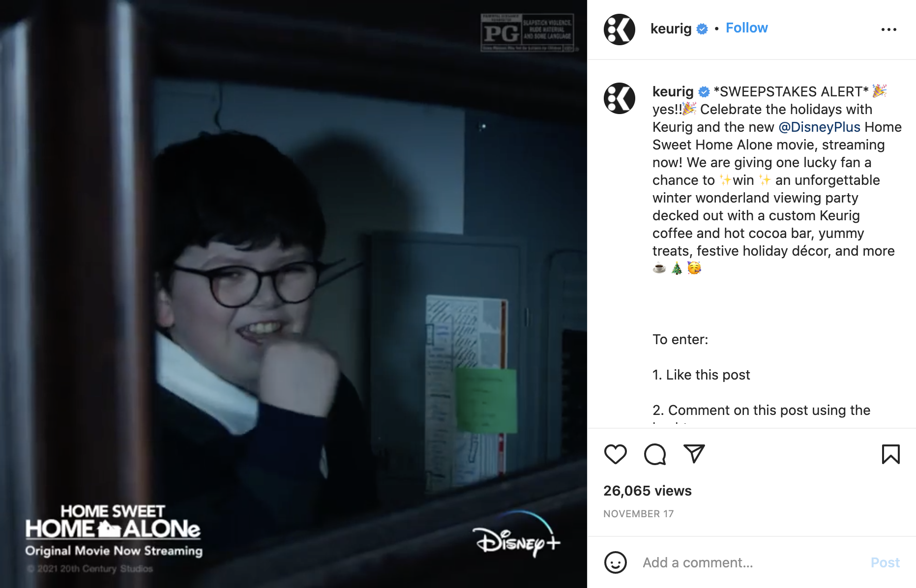Open the @DisneyPlus mention link
Screen dimensions: 916x588
click(x=819, y=127)
